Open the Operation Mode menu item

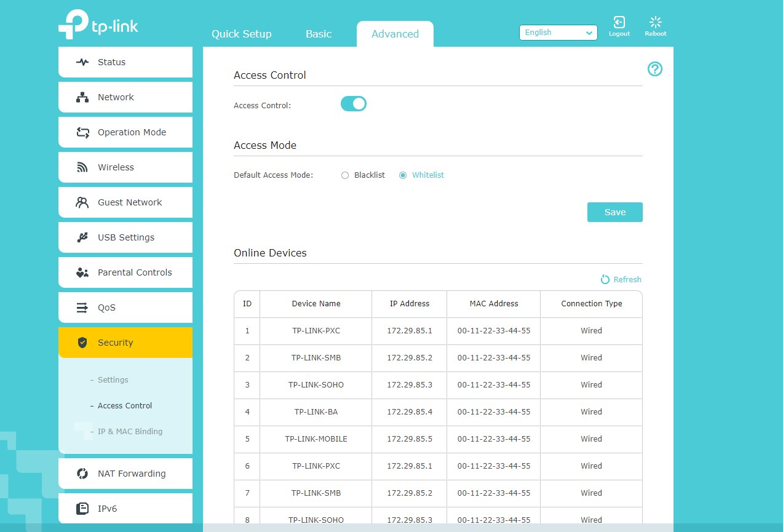125,132
